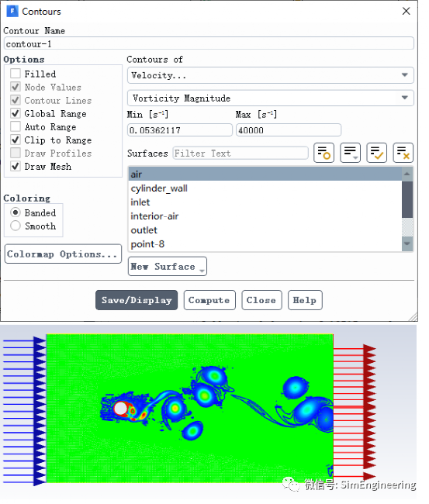This screenshot has width=429, height=504.
Task: Click the surface list sort options icon
Action: pyautogui.click(x=350, y=153)
